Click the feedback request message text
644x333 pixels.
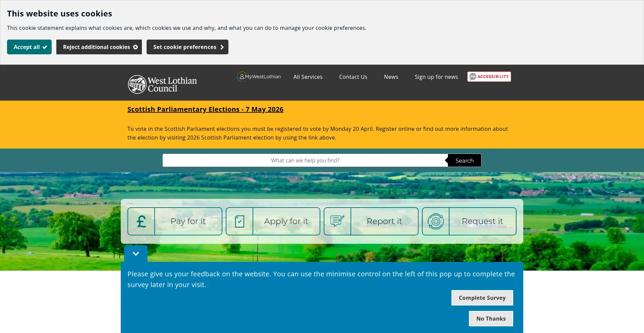(321, 279)
